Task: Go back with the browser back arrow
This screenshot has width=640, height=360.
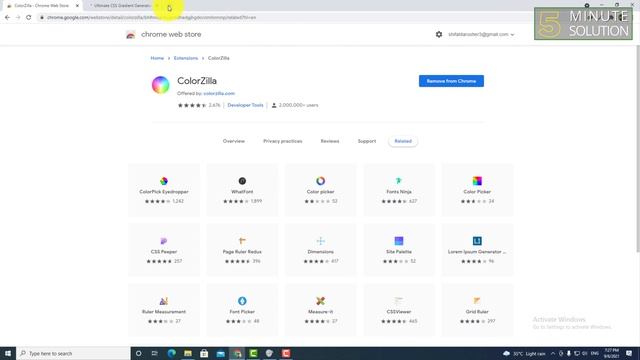Action: [7, 18]
